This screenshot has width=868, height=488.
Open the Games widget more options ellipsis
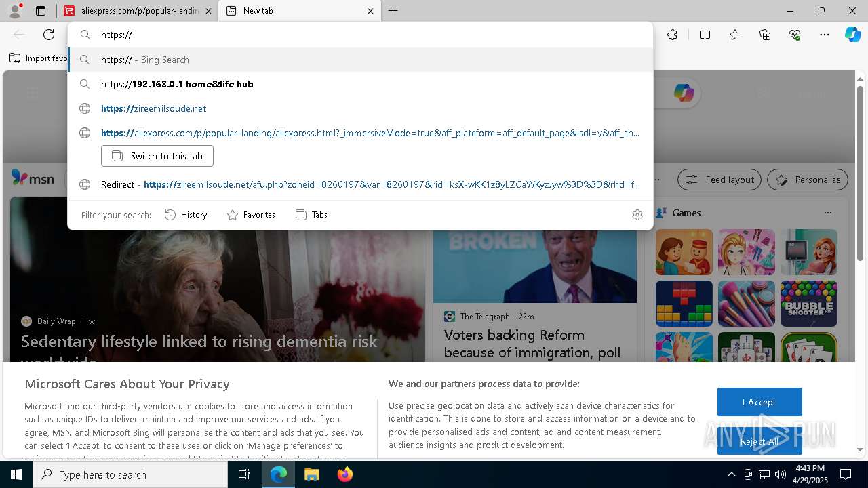tap(827, 213)
